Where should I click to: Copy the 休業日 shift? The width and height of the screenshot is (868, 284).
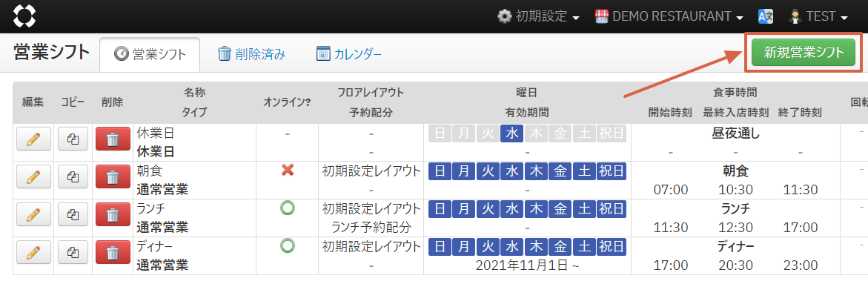click(x=75, y=139)
